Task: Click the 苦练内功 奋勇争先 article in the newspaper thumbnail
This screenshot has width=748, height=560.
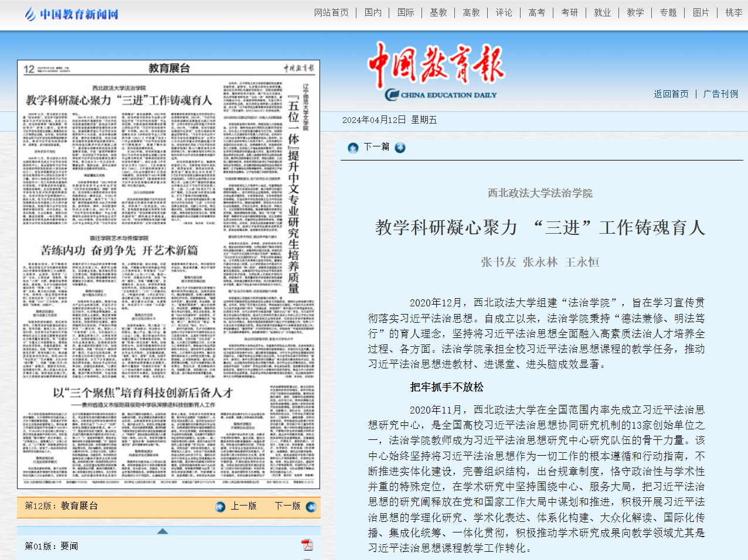Action: point(119,250)
